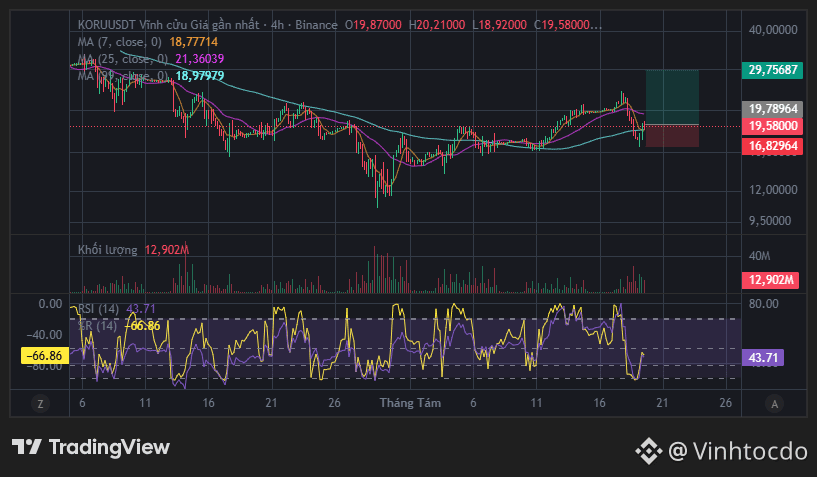Click the %R (14) value -66.86 legend

[x=142, y=326]
